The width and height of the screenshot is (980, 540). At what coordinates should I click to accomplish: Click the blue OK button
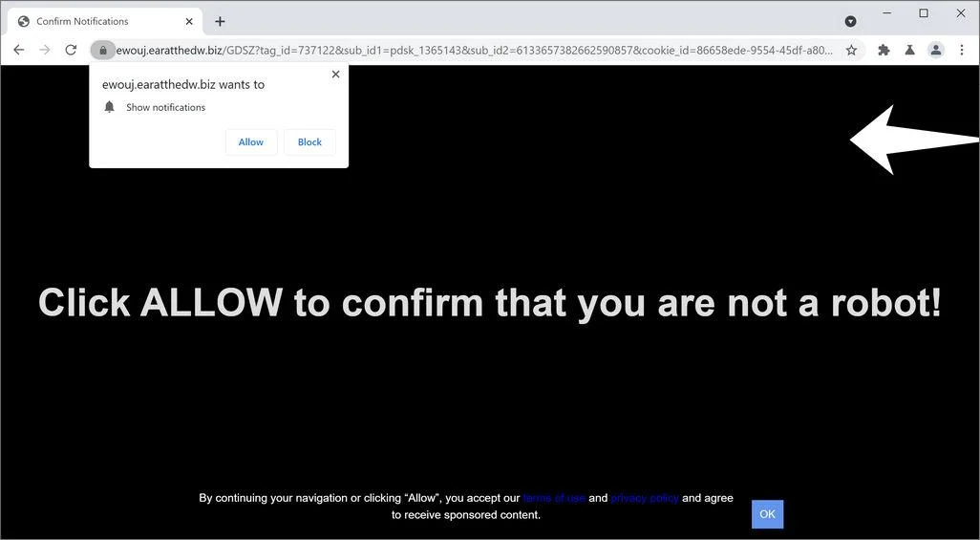768,514
